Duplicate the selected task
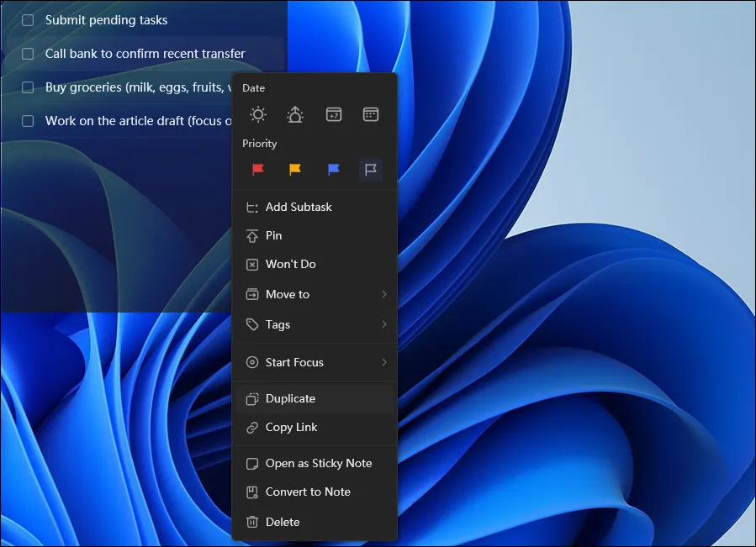 click(291, 397)
